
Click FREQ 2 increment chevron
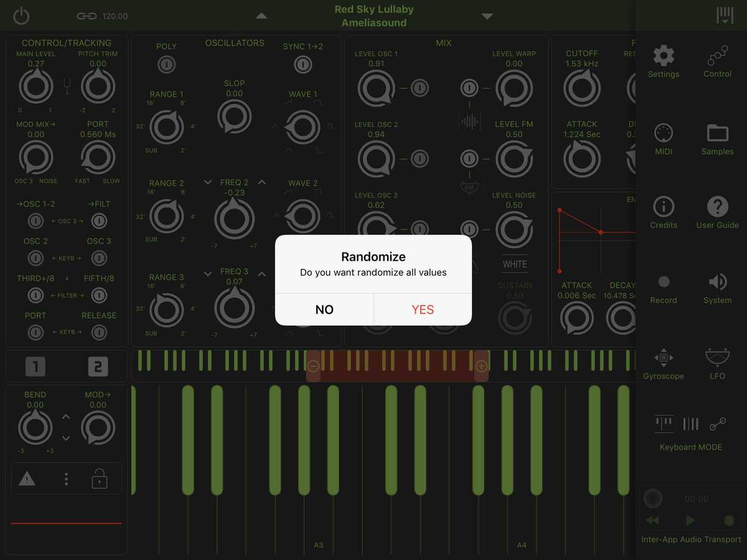pos(262,182)
